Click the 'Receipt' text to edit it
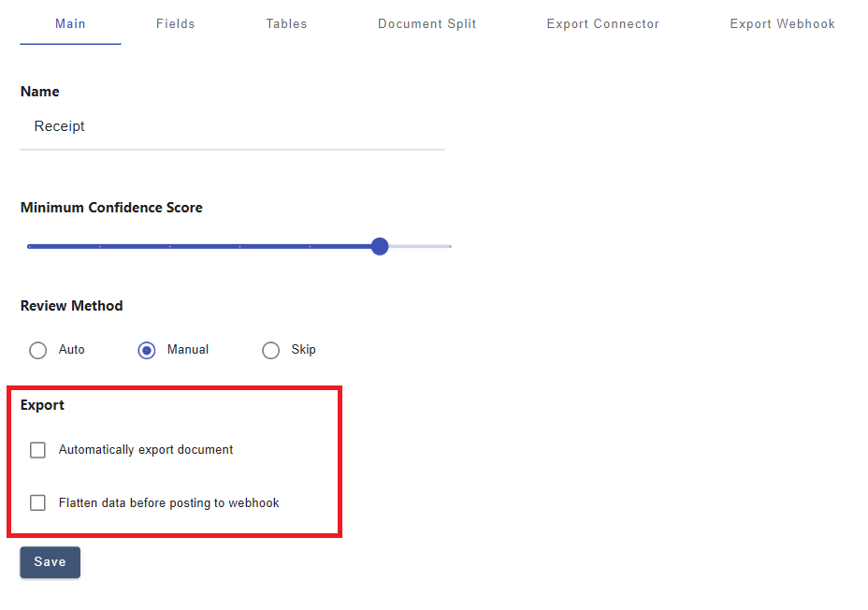 [x=59, y=126]
